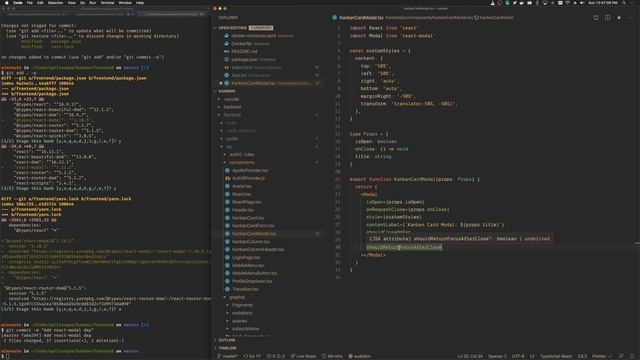Open the Selection menu

pos(55,2)
